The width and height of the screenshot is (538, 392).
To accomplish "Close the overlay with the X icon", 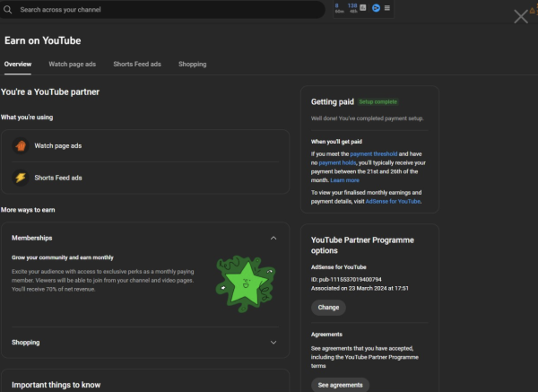I will [521, 16].
